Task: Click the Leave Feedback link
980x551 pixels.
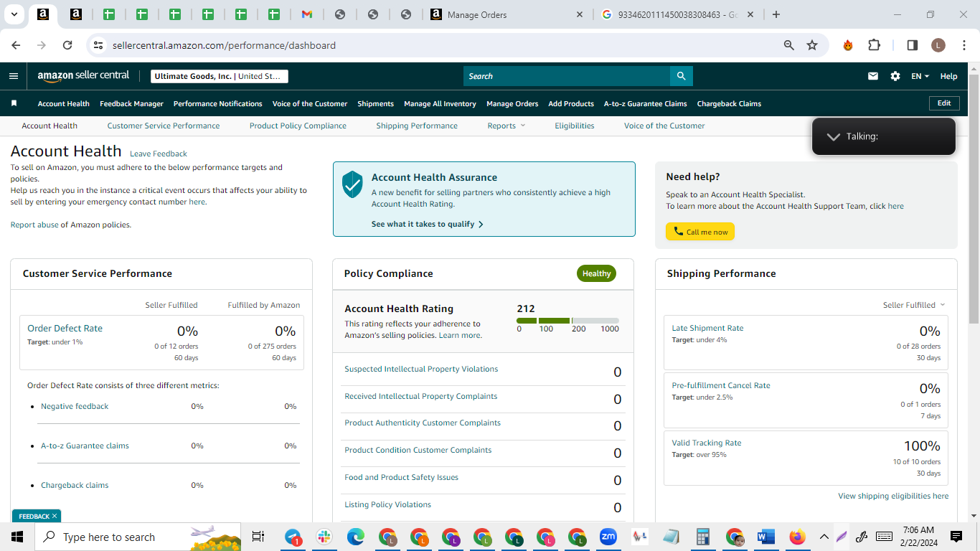Action: click(159, 154)
